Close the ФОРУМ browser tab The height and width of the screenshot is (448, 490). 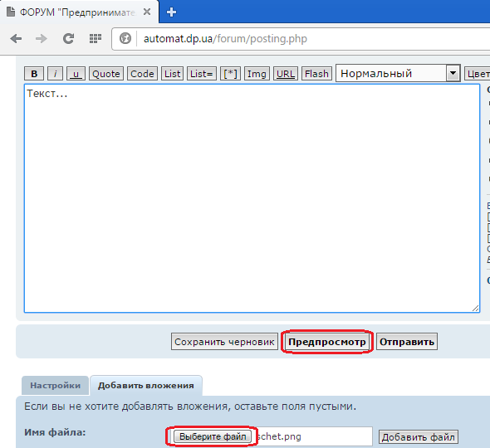pos(147,12)
